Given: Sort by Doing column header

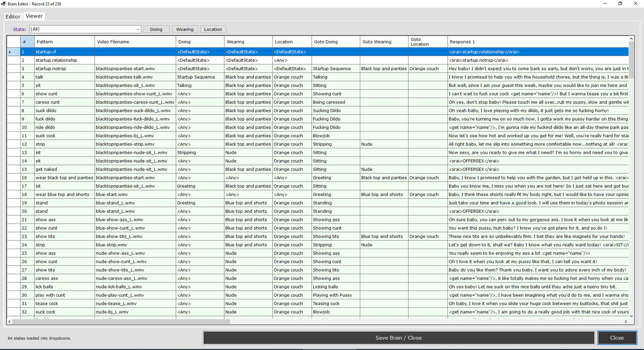Looking at the screenshot, I should (200, 42).
